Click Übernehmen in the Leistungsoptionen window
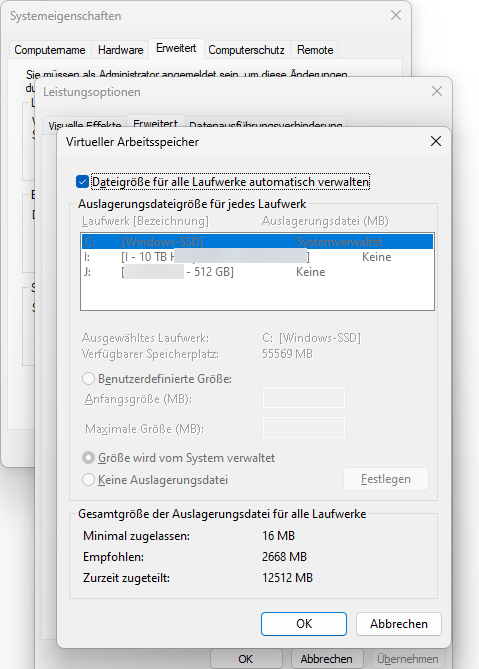This screenshot has width=479, height=669. click(x=408, y=659)
